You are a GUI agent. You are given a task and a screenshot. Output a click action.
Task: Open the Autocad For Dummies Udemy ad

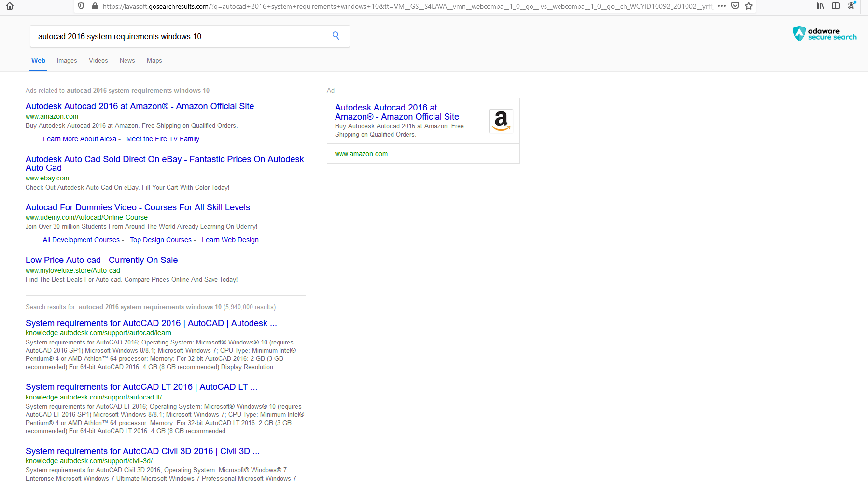click(137, 207)
